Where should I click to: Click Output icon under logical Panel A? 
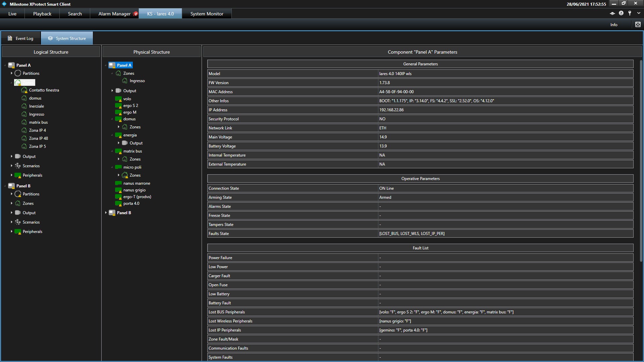pyautogui.click(x=18, y=156)
